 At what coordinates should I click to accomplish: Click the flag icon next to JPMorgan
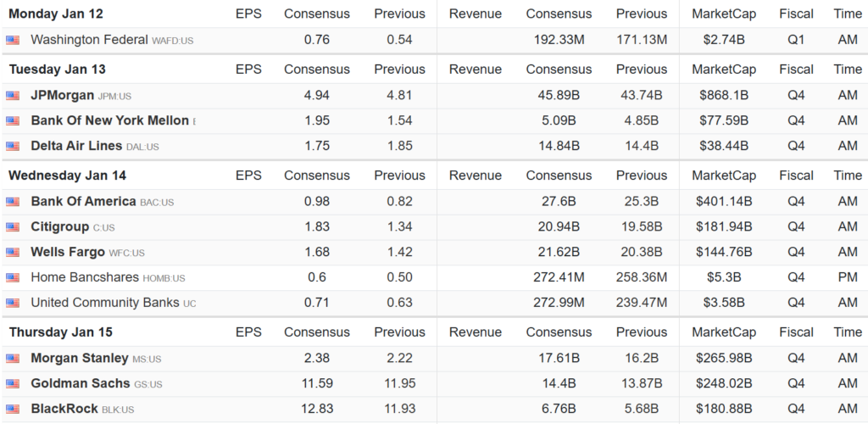(13, 96)
